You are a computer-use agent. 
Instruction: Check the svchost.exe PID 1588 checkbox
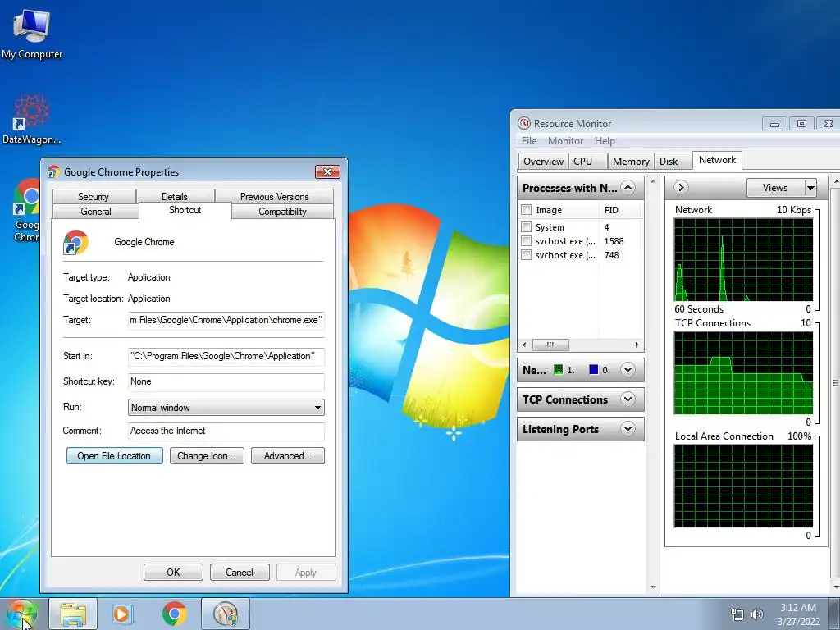click(526, 241)
